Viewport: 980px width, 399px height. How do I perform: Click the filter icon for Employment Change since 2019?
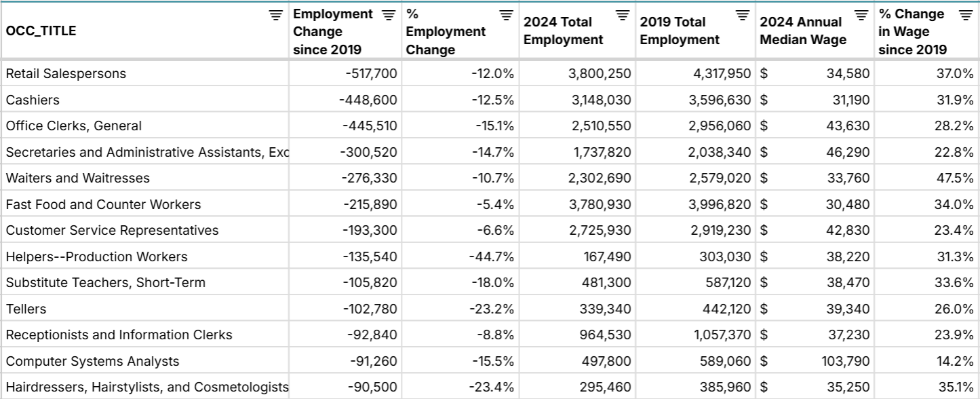point(388,13)
